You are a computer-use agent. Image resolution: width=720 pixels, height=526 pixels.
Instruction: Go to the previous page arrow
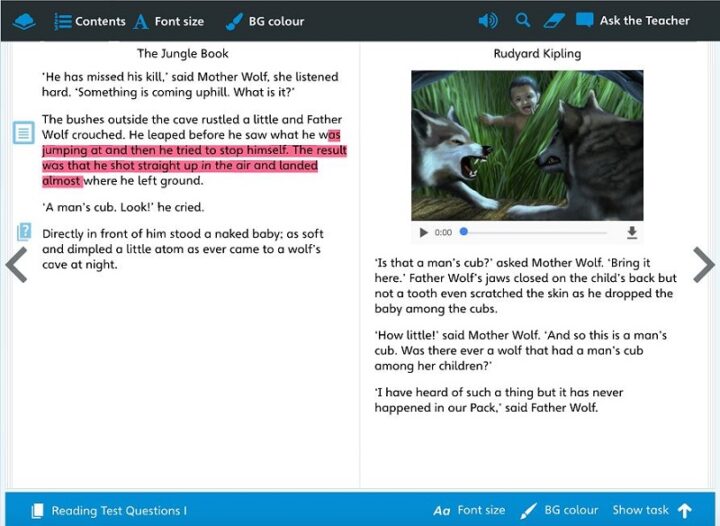tap(17, 264)
